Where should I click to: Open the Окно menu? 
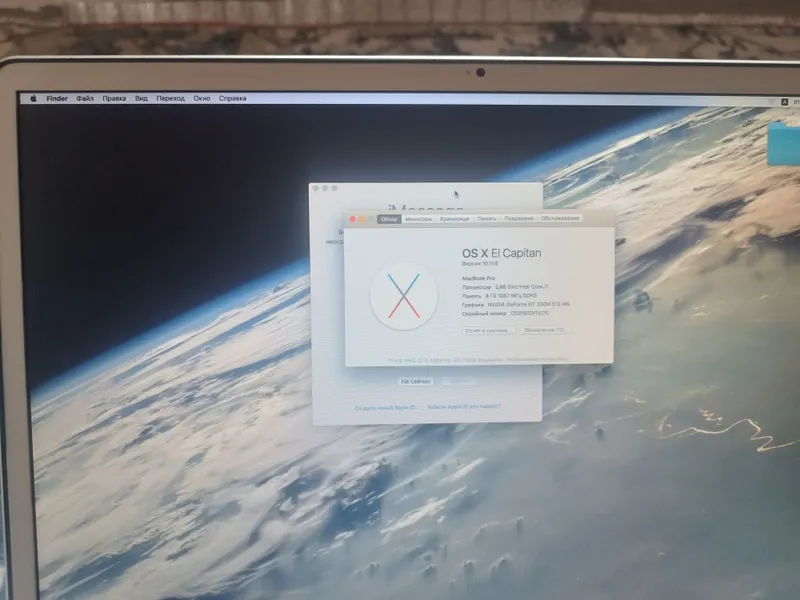point(202,98)
